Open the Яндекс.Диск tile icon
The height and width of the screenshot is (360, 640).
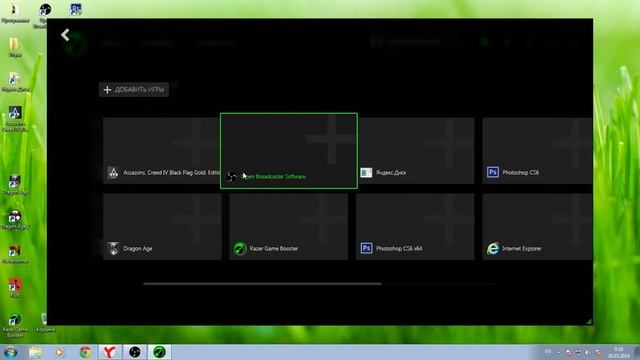click(x=366, y=173)
